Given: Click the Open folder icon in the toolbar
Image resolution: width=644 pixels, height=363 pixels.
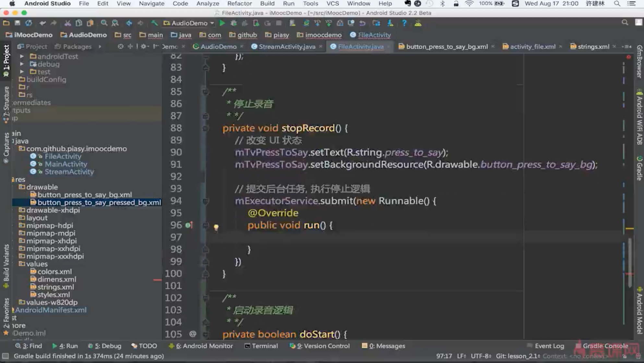Looking at the screenshot, I should click(x=6, y=23).
